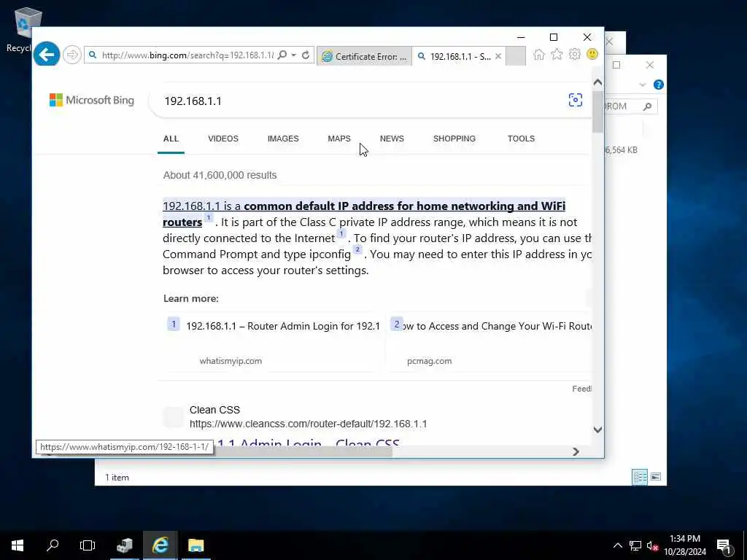Open File Explorer from the taskbar
Viewport: 747px width, 560px height.
196,545
